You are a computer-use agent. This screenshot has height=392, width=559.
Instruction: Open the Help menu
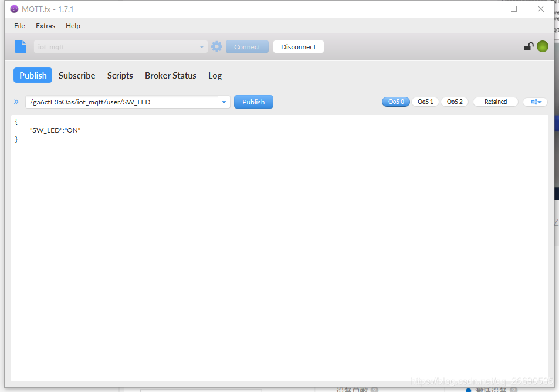click(73, 26)
